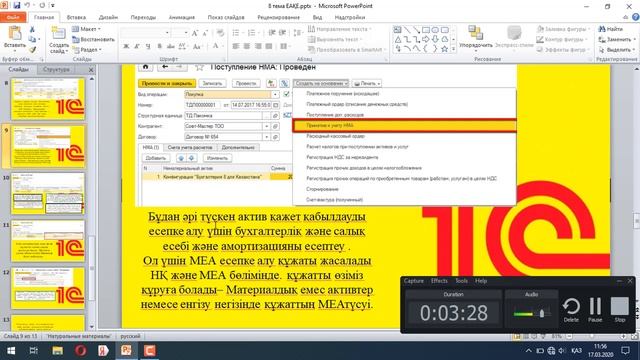Select slide 12 thumbnail

(48, 288)
